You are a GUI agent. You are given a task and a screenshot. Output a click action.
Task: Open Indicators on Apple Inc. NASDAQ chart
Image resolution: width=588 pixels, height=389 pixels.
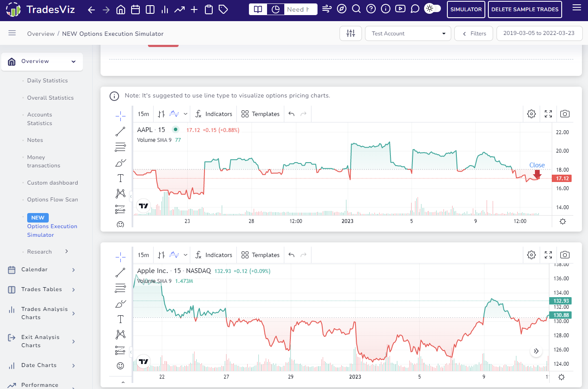tap(214, 255)
